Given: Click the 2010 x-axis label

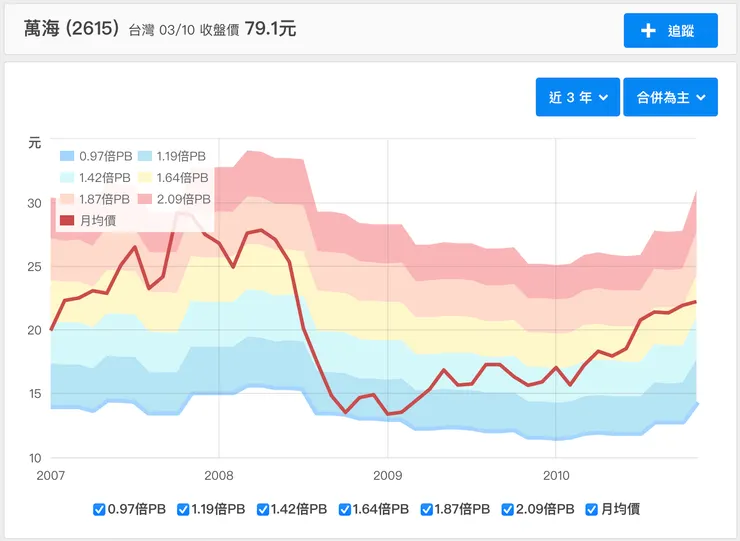Looking at the screenshot, I should pos(556,475).
